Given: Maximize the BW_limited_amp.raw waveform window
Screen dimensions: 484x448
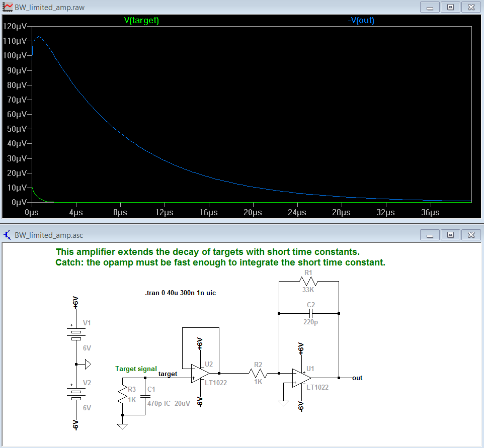Looking at the screenshot, I should (x=451, y=7).
